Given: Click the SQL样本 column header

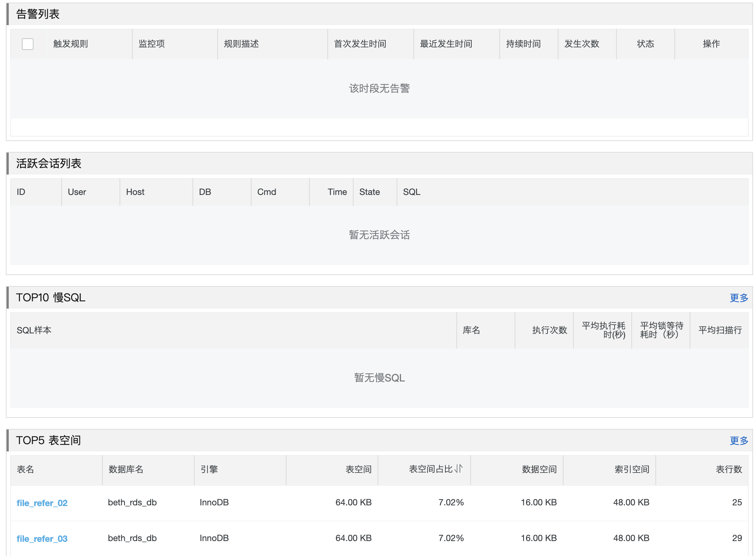Looking at the screenshot, I should point(34,330).
